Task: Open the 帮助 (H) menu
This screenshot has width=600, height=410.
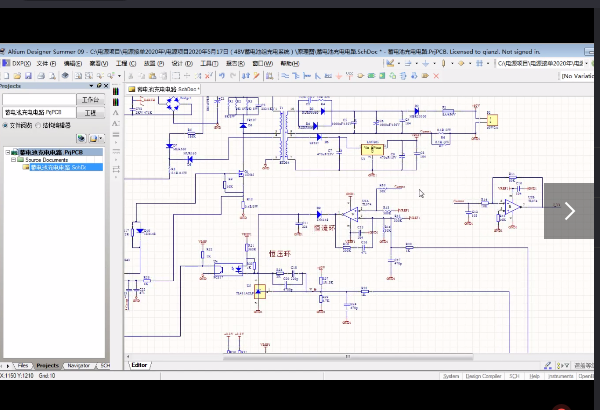Action: tap(290, 63)
